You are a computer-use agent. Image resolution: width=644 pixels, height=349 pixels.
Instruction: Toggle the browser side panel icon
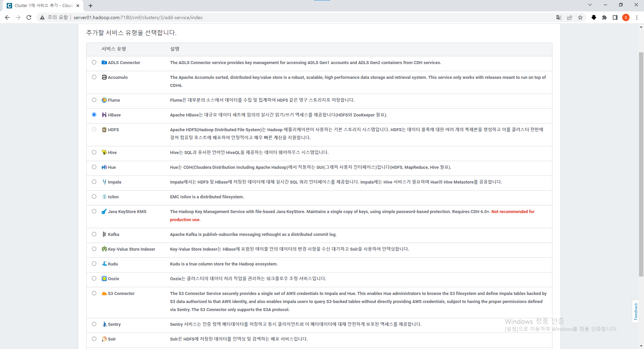[615, 17]
